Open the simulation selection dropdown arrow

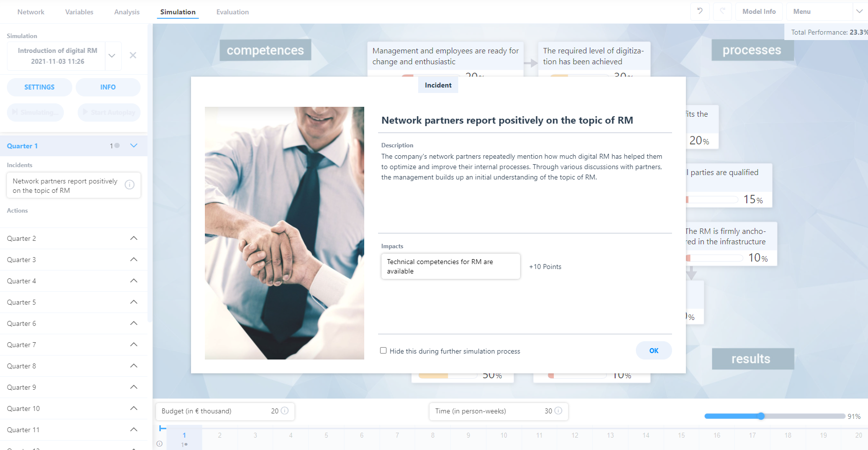112,56
